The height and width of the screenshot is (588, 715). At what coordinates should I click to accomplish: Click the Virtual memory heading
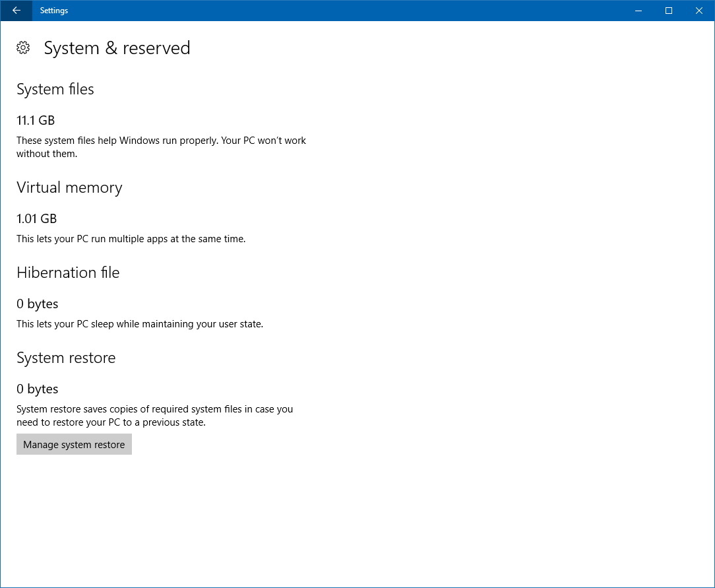(69, 187)
